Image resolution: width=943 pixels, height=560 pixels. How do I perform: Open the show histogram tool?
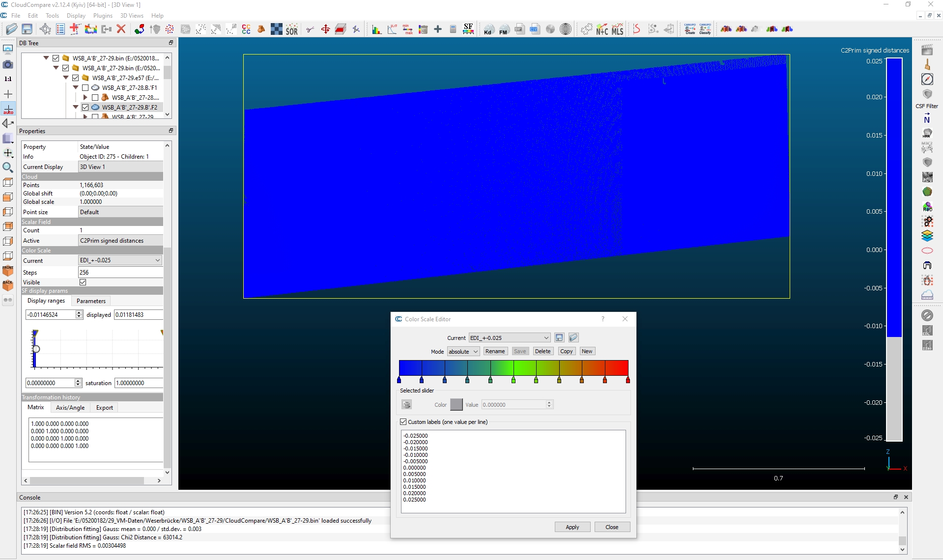click(x=376, y=29)
